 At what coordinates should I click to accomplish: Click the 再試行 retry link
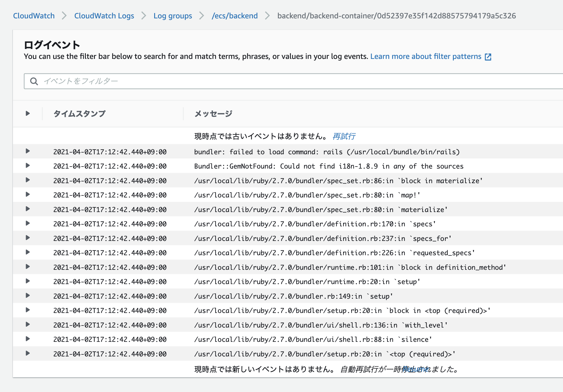[x=344, y=136]
